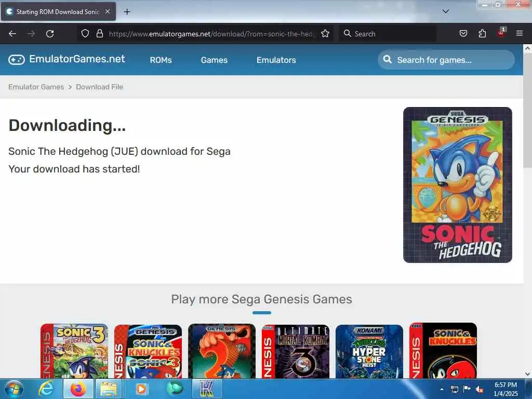Open Windows Media Player from the taskbar

pyautogui.click(x=141, y=389)
